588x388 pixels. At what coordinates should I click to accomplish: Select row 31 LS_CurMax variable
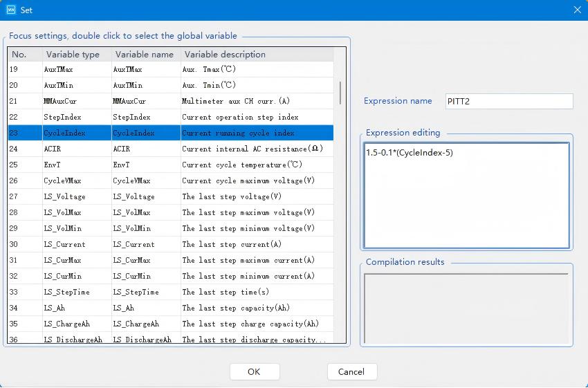[x=171, y=260]
